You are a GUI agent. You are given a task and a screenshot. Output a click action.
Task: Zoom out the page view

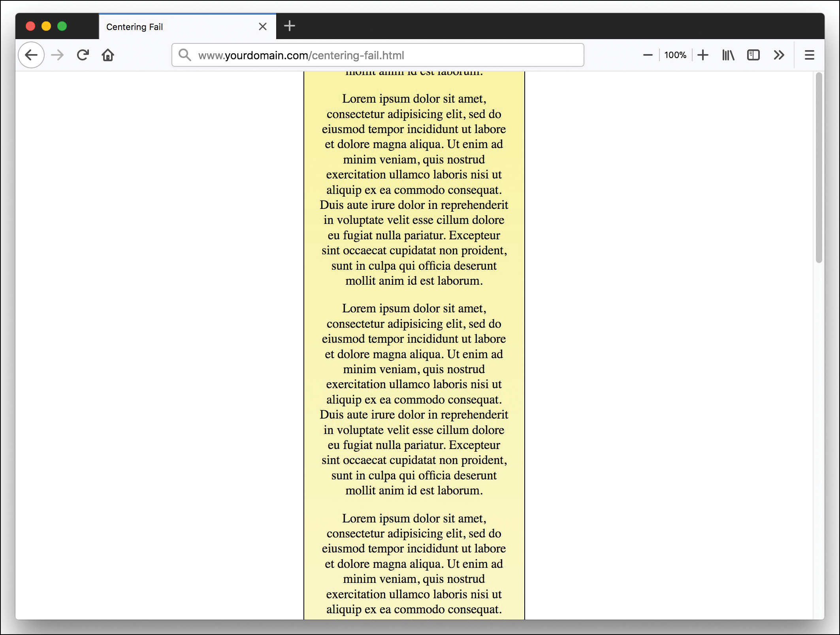[647, 55]
